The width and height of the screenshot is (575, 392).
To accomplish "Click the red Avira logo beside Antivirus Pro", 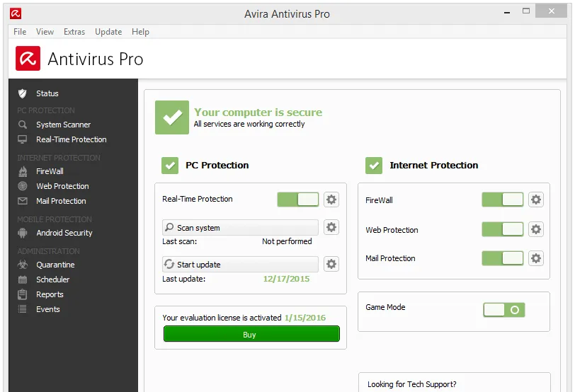I will point(28,58).
